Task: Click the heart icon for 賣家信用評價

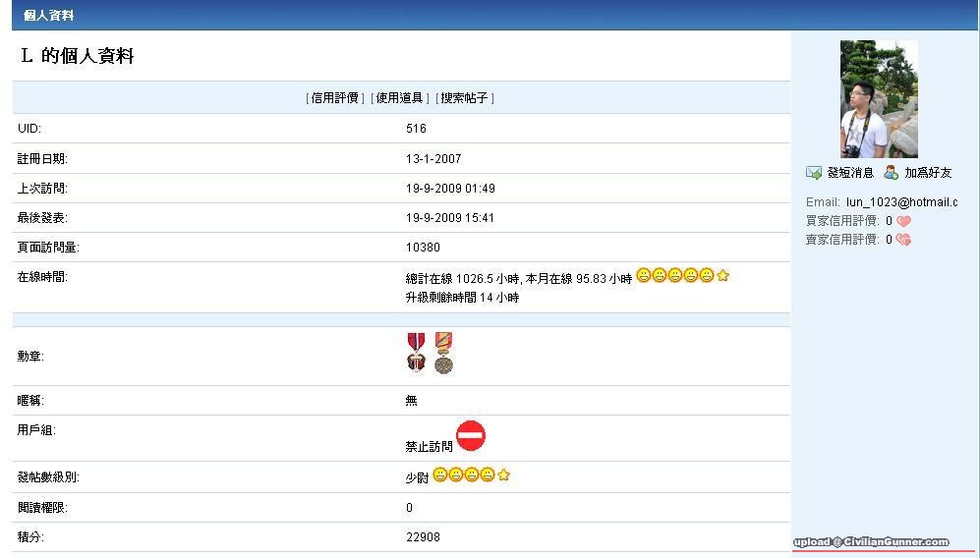Action: pos(903,240)
